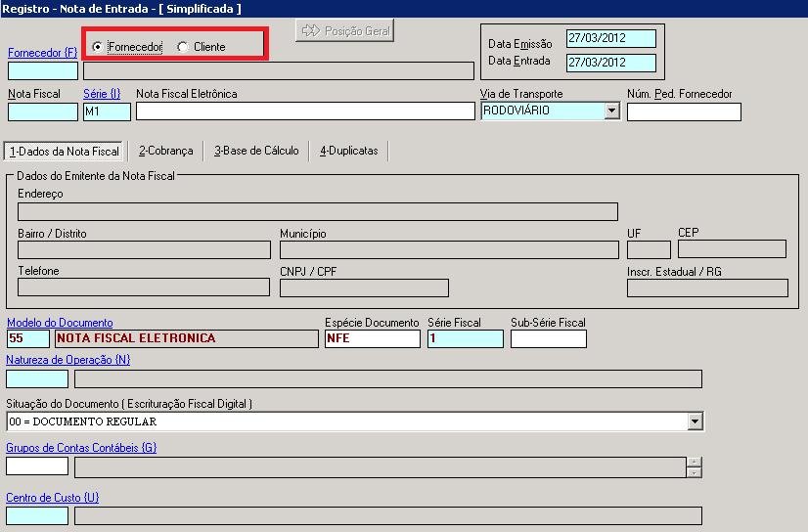Click the Núm. Ped. Fornecedor field
The height and width of the screenshot is (532, 808).
tap(684, 111)
